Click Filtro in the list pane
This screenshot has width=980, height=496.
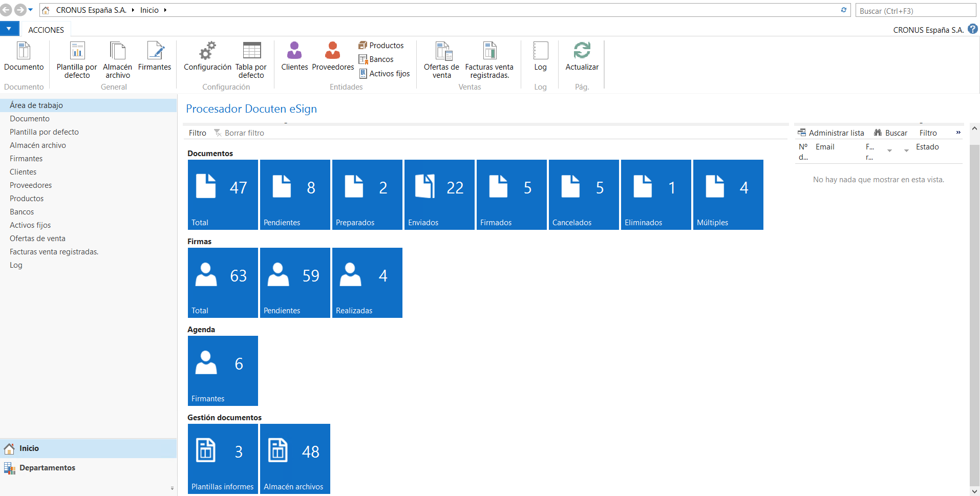click(x=928, y=133)
